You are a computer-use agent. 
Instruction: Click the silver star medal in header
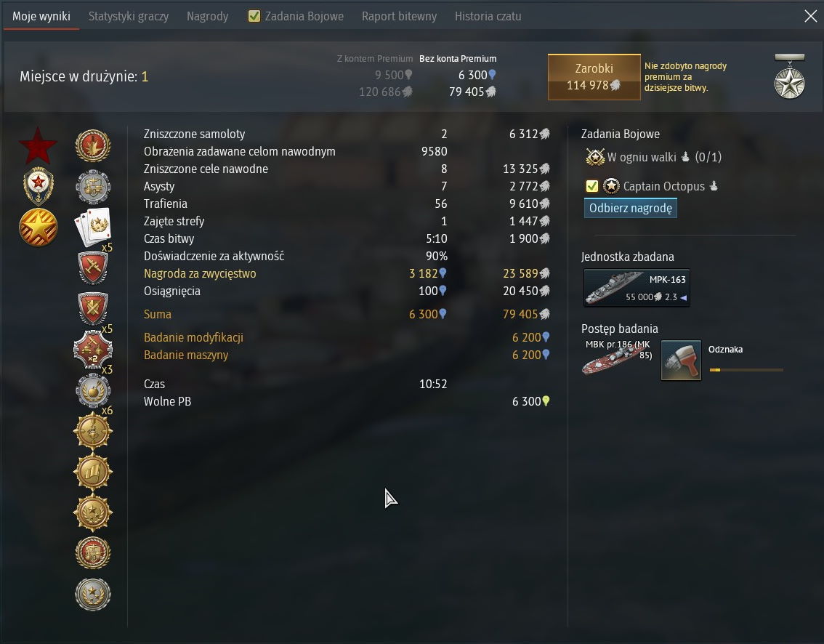tap(789, 77)
